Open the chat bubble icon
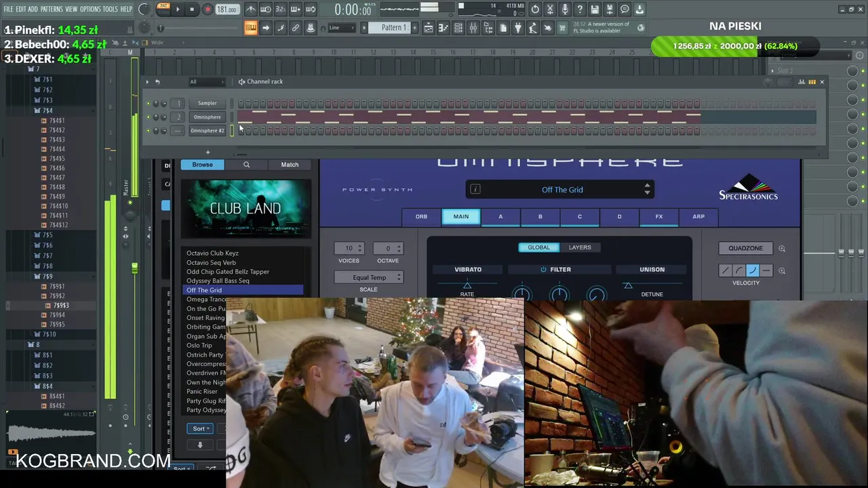868x488 pixels. (x=625, y=9)
